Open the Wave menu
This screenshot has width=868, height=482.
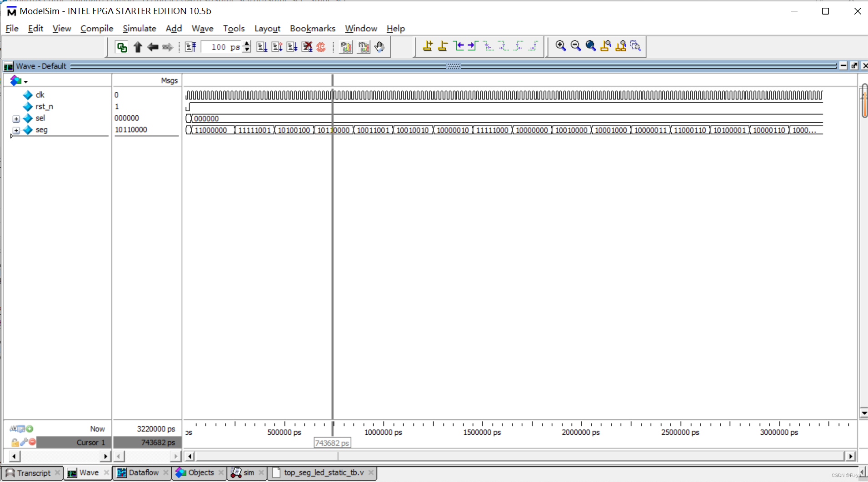(202, 28)
